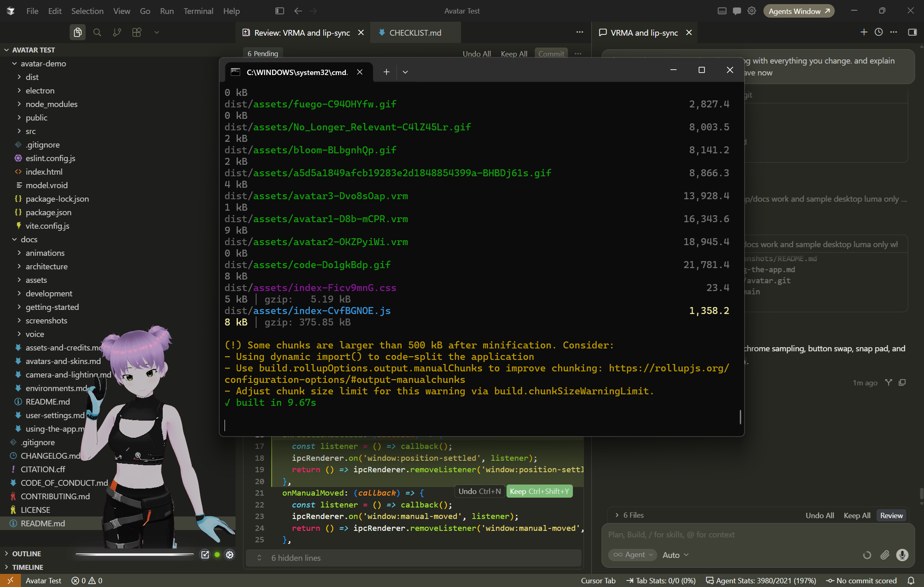Show chat history clock icon
Image resolution: width=924 pixels, height=587 pixels.
coord(879,32)
